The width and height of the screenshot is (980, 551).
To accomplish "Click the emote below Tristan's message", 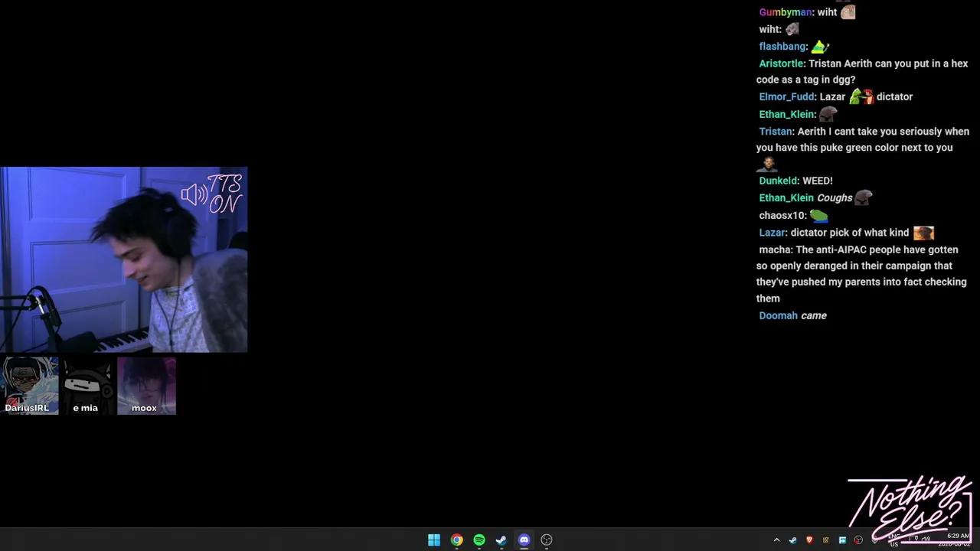I will click(x=768, y=164).
